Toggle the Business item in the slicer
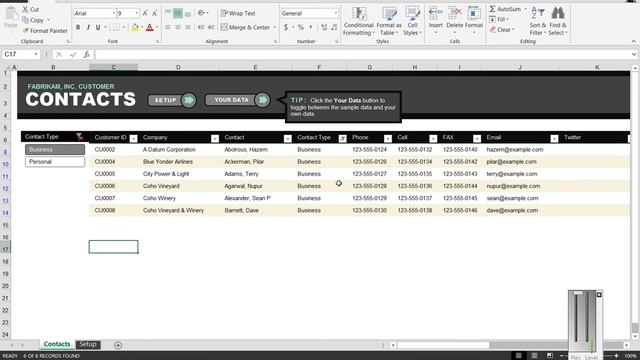640x360 pixels. click(x=55, y=150)
